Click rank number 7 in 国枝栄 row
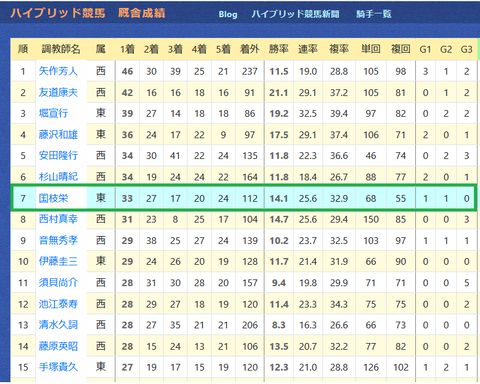Image resolution: width=480 pixels, height=384 pixels. pos(23,199)
